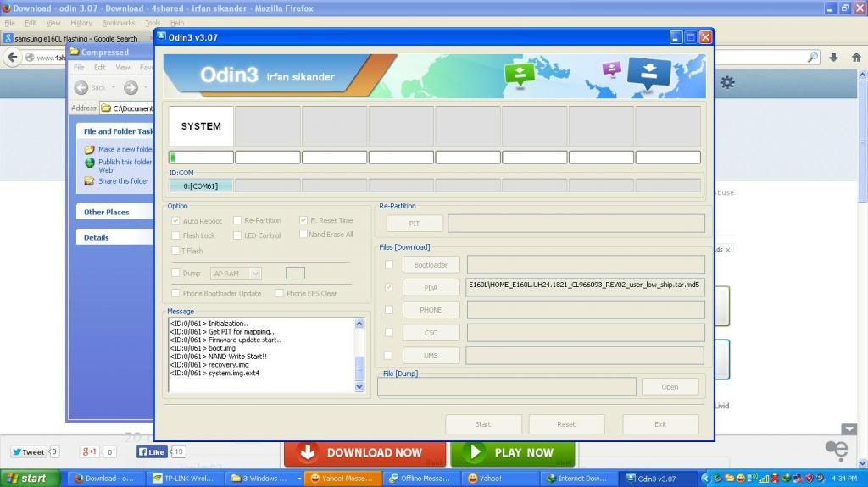Click the PIT file path field
Viewport: 868px width, 487px height.
click(576, 224)
